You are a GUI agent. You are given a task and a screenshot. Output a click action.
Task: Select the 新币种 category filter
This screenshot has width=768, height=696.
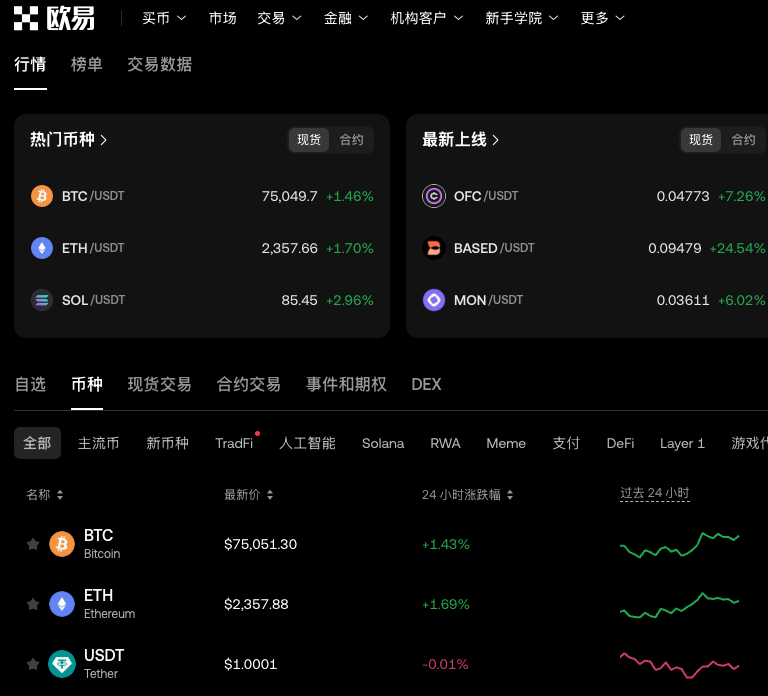[x=168, y=443]
